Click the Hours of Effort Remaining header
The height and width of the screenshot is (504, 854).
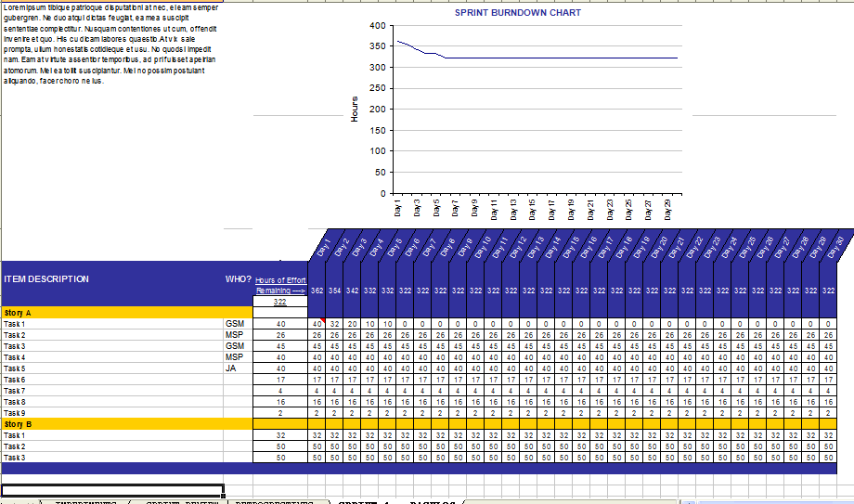(x=280, y=285)
